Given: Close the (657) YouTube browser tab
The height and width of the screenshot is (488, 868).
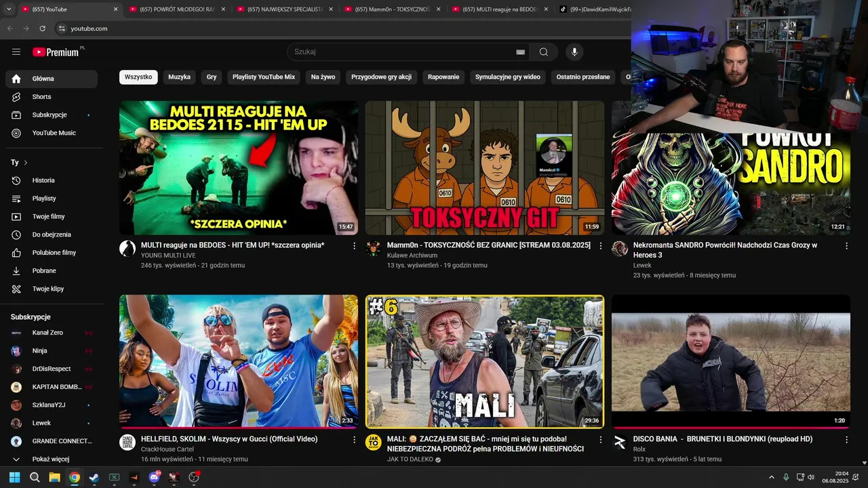Looking at the screenshot, I should pyautogui.click(x=115, y=9).
